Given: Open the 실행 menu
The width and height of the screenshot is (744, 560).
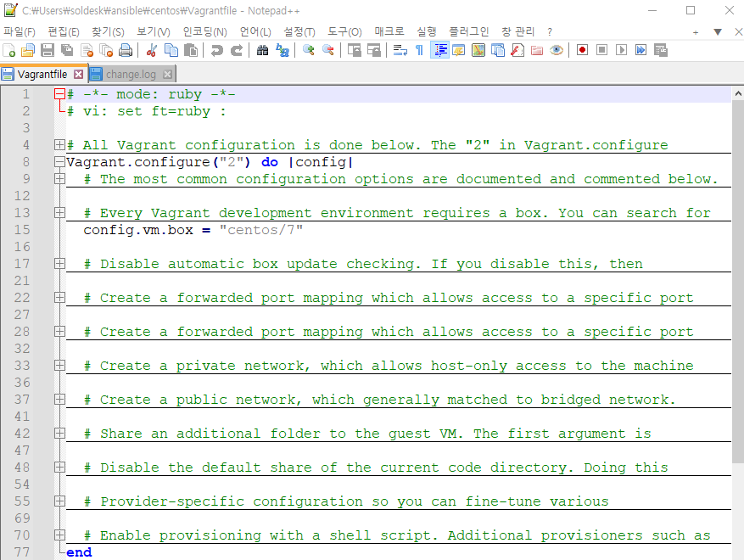Looking at the screenshot, I should tap(426, 31).
